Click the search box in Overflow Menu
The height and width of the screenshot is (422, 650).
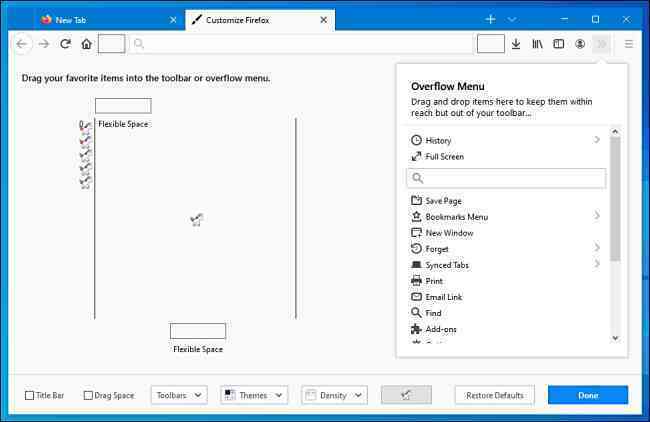[507, 178]
